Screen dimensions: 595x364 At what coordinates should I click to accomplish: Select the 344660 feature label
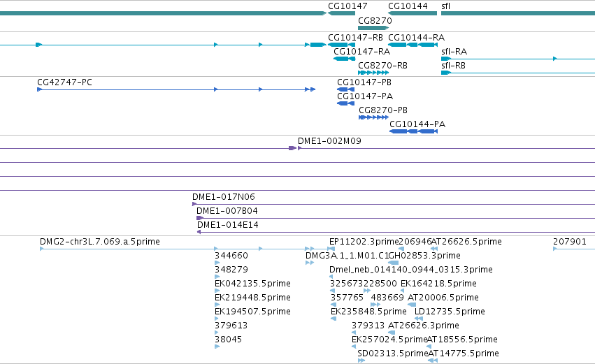pos(231,256)
